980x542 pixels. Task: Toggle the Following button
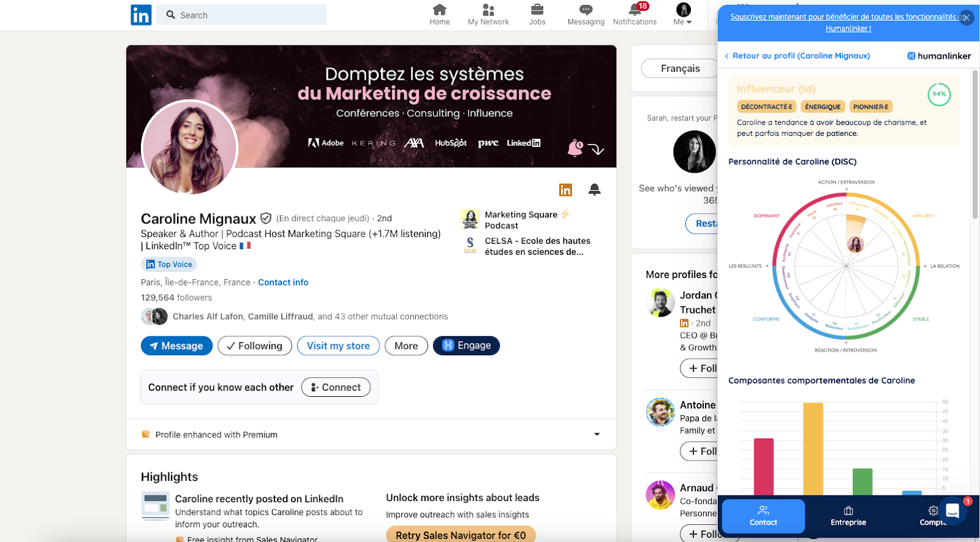255,346
